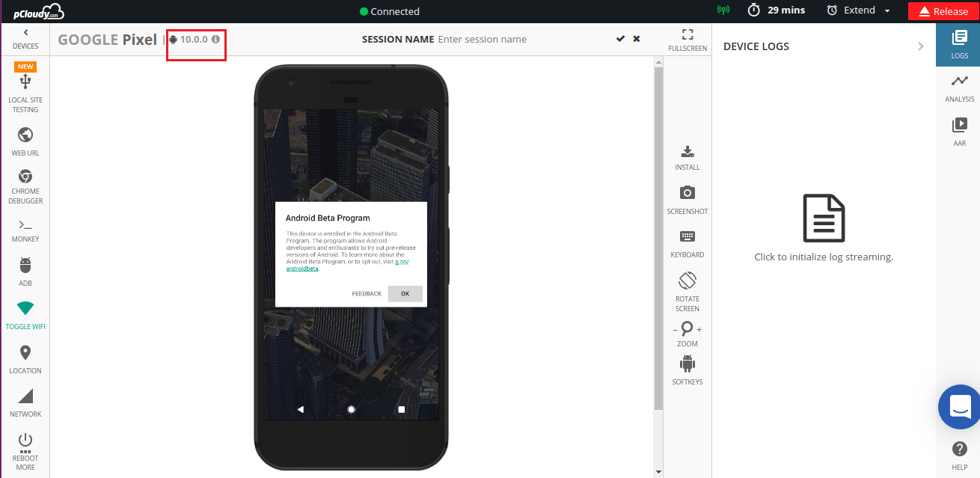Capture a device Screenshot
Screen dimensions: 980x478
(687, 200)
